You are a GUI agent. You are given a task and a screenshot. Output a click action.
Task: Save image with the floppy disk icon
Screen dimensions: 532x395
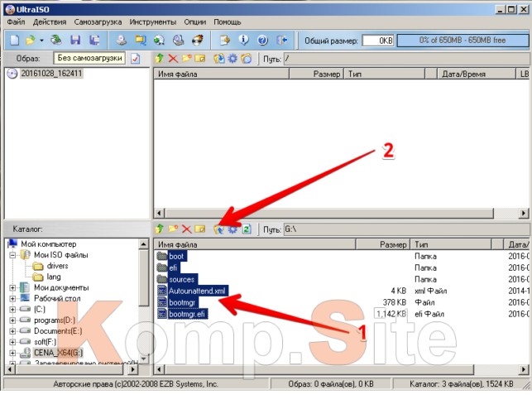(x=75, y=40)
